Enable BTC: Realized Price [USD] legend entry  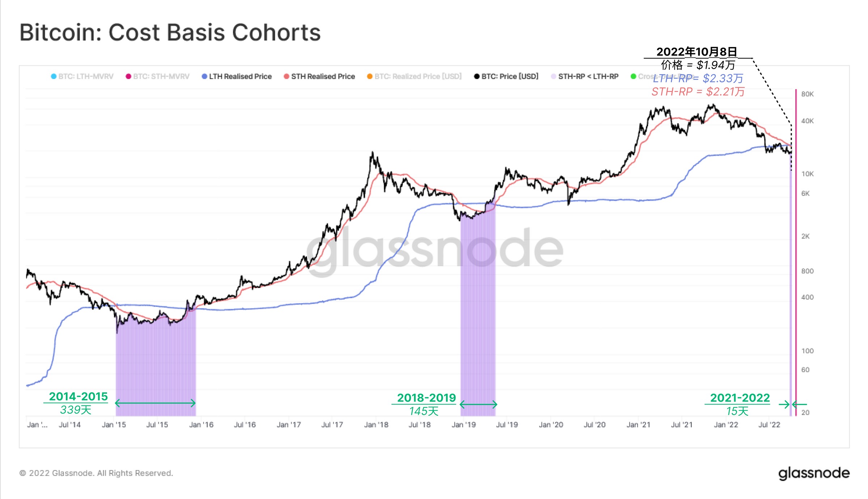(414, 76)
